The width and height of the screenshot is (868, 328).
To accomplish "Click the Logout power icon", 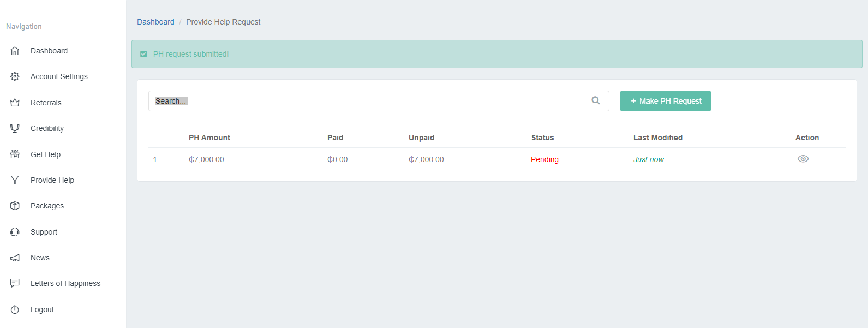I will click(x=15, y=309).
